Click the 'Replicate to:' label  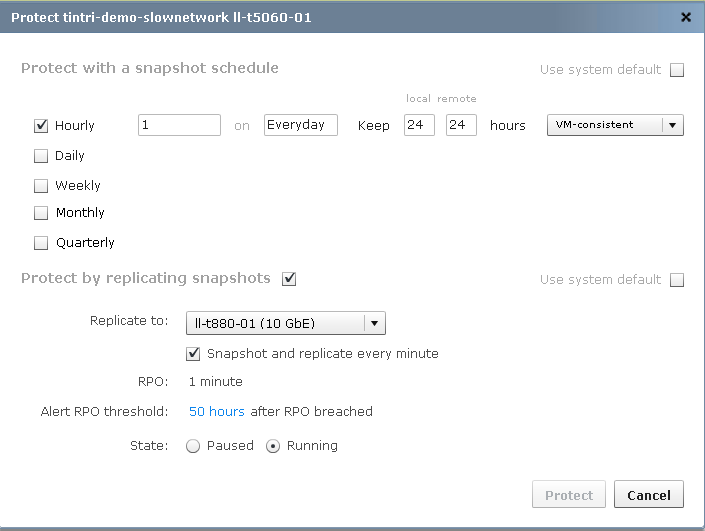129,321
